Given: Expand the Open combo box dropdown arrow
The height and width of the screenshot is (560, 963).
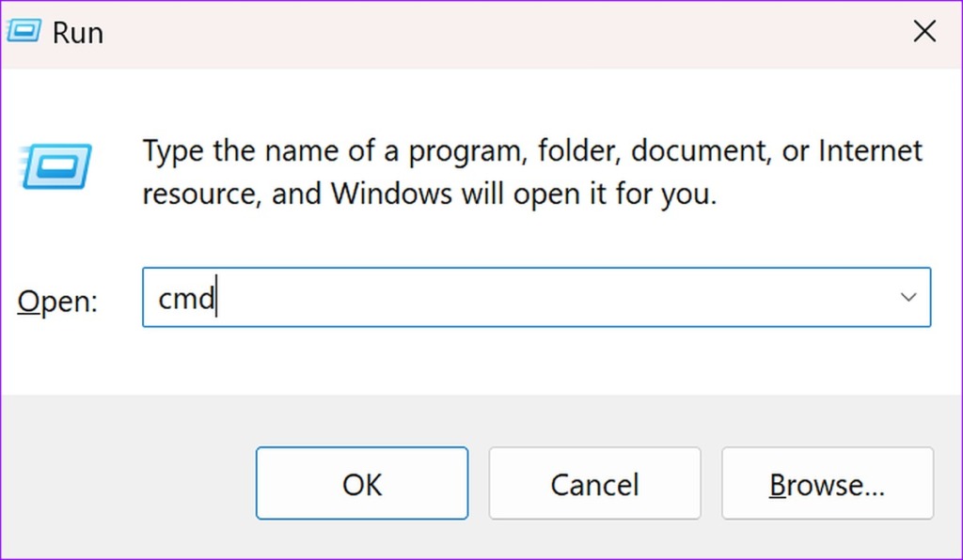Looking at the screenshot, I should [x=908, y=297].
